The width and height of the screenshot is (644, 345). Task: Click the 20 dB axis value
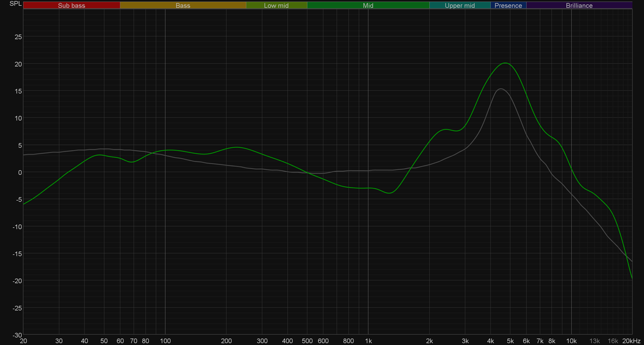[x=18, y=64]
